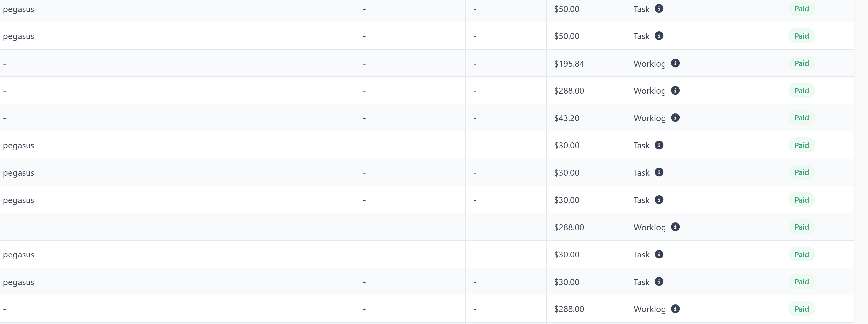The image size is (868, 324).
Task: Open Task info icon directly below $43.20 row
Action: pos(659,145)
